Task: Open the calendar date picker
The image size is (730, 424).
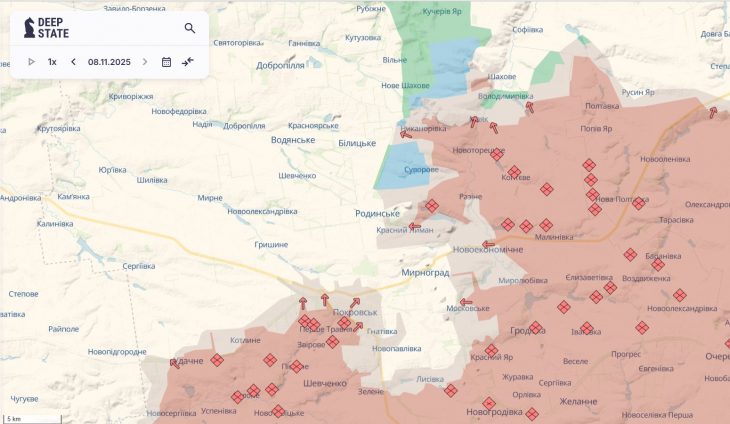Action: tap(166, 62)
